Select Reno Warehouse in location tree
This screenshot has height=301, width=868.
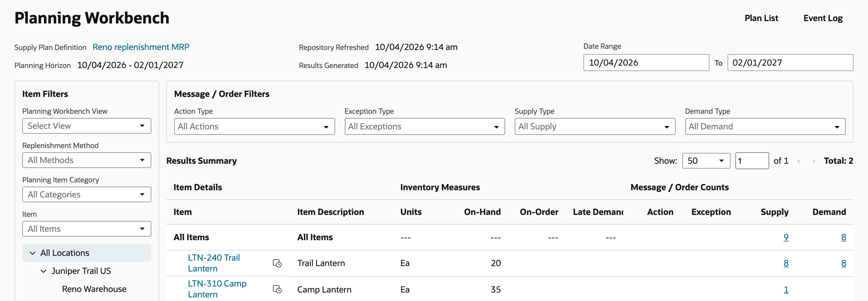click(x=94, y=289)
